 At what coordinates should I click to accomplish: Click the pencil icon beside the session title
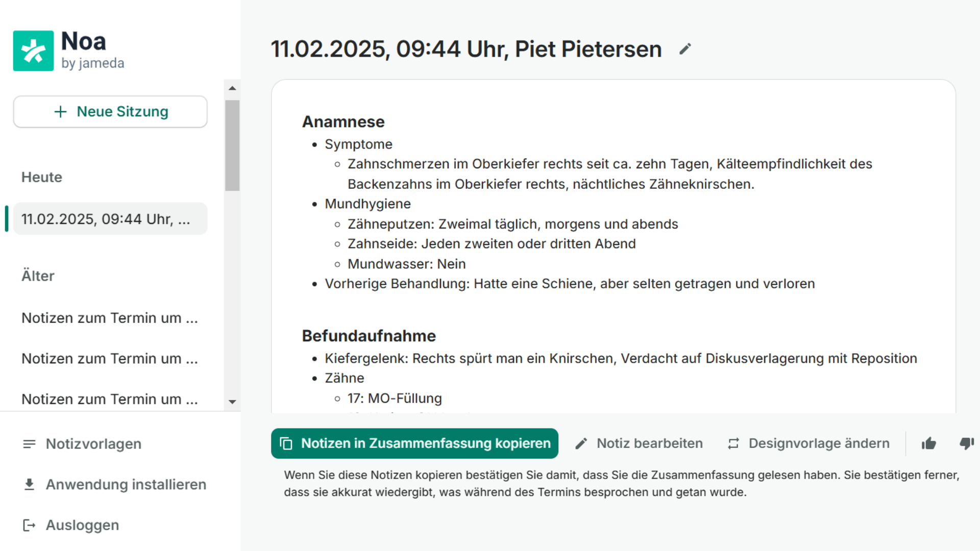coord(685,48)
